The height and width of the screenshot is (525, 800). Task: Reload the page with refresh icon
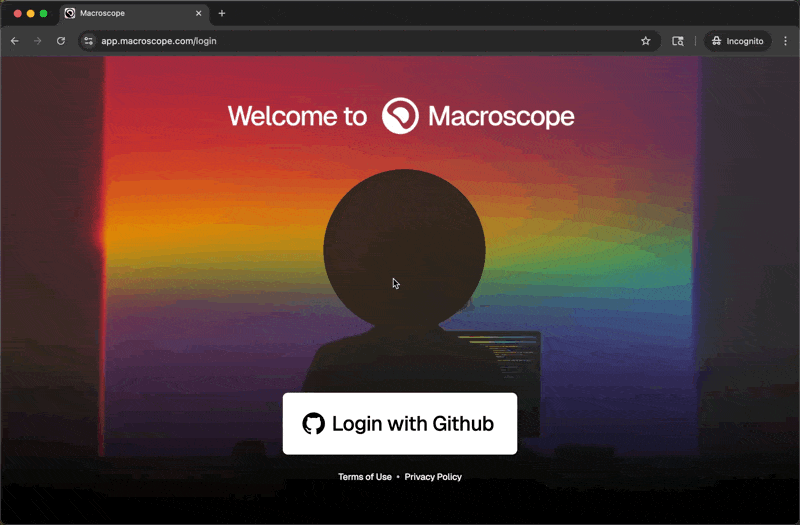(61, 41)
